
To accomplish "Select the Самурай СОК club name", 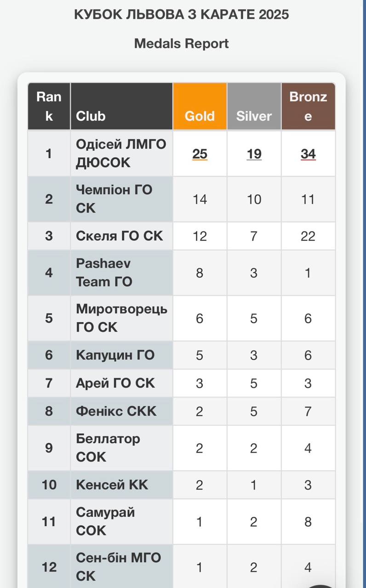I will pyautogui.click(x=105, y=521).
